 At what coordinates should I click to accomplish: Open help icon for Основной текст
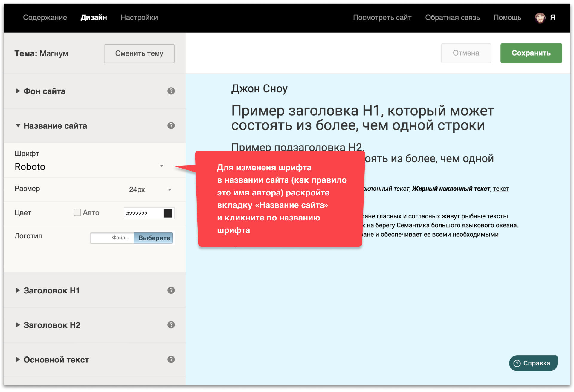(x=171, y=359)
